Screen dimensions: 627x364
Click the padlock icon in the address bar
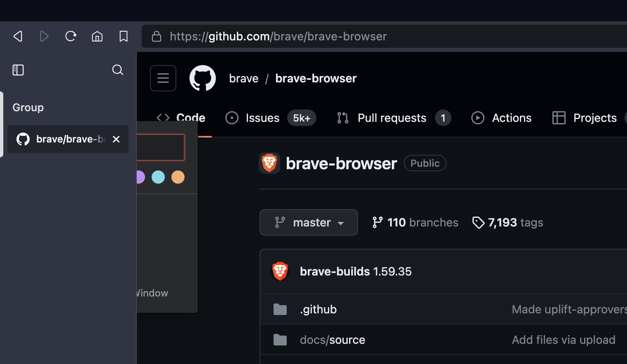[157, 36]
